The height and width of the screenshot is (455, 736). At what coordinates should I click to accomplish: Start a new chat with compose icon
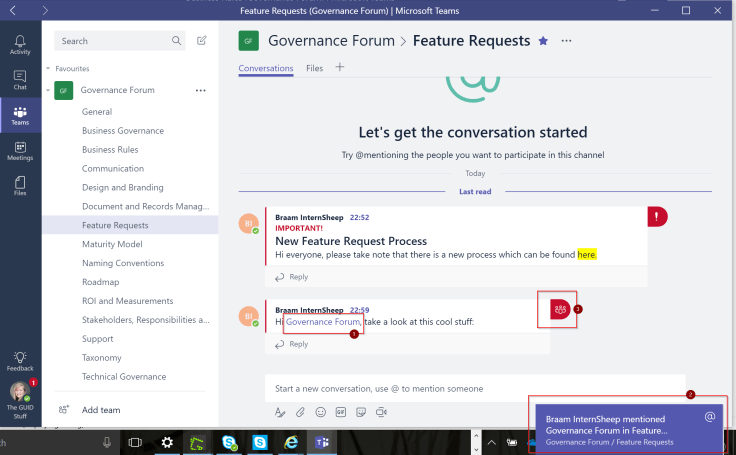click(202, 41)
